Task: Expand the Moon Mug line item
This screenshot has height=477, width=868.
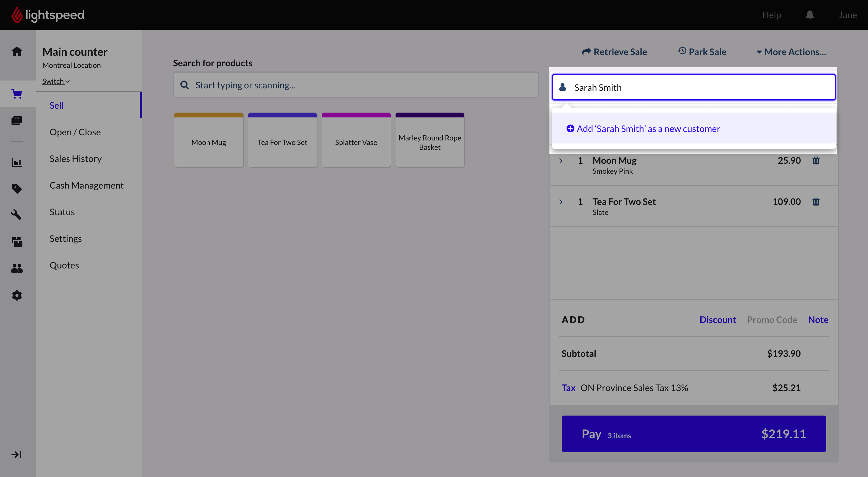Action: [x=561, y=161]
